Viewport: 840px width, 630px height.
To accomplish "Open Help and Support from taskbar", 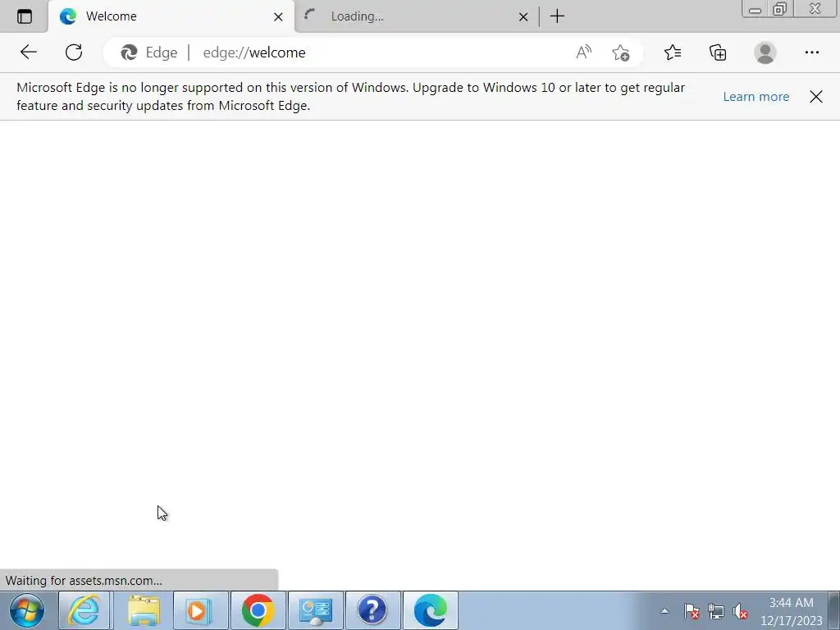I will 373,610.
